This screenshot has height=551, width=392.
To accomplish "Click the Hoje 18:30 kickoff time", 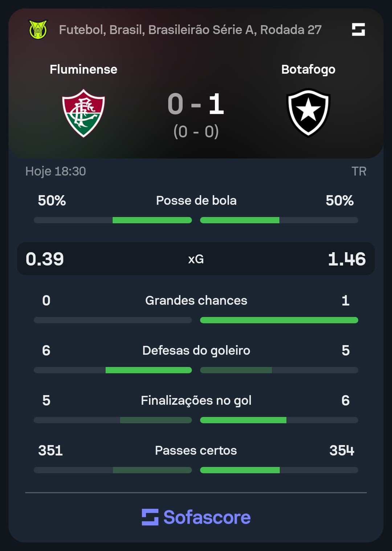I will (x=56, y=171).
